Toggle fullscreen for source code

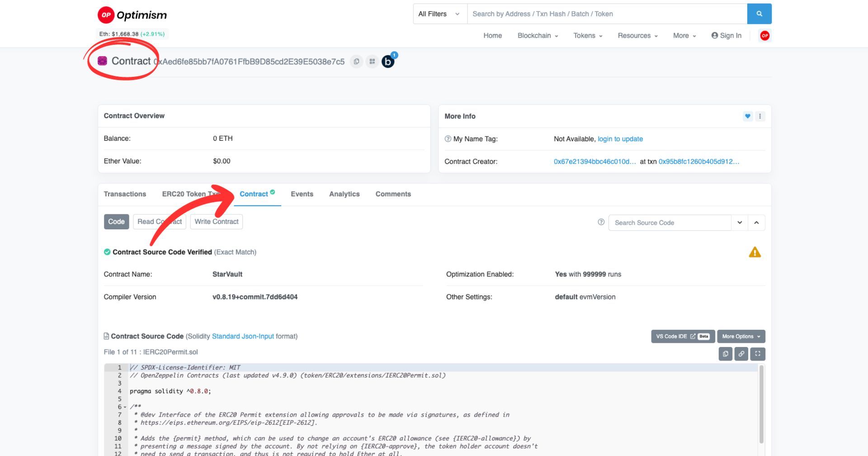pyautogui.click(x=757, y=354)
